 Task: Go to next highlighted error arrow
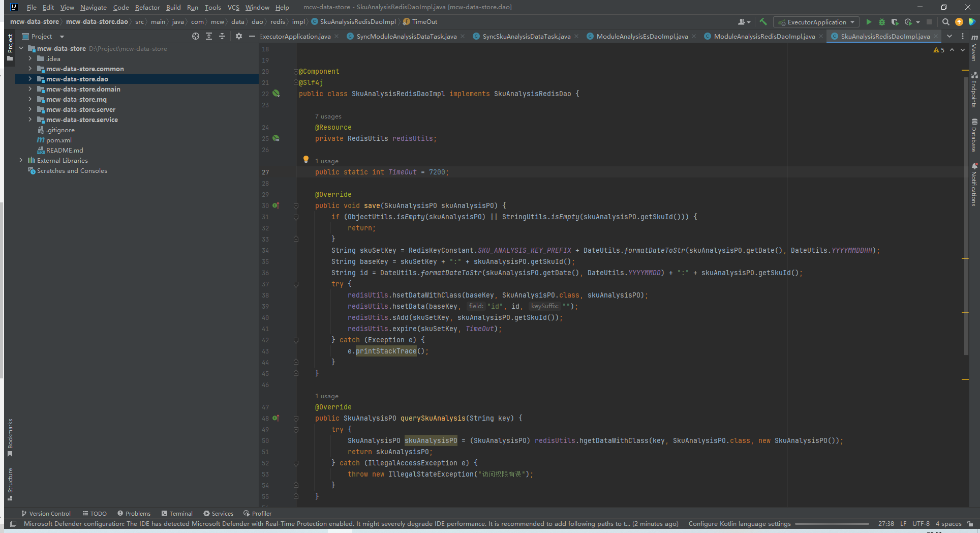pyautogui.click(x=962, y=50)
